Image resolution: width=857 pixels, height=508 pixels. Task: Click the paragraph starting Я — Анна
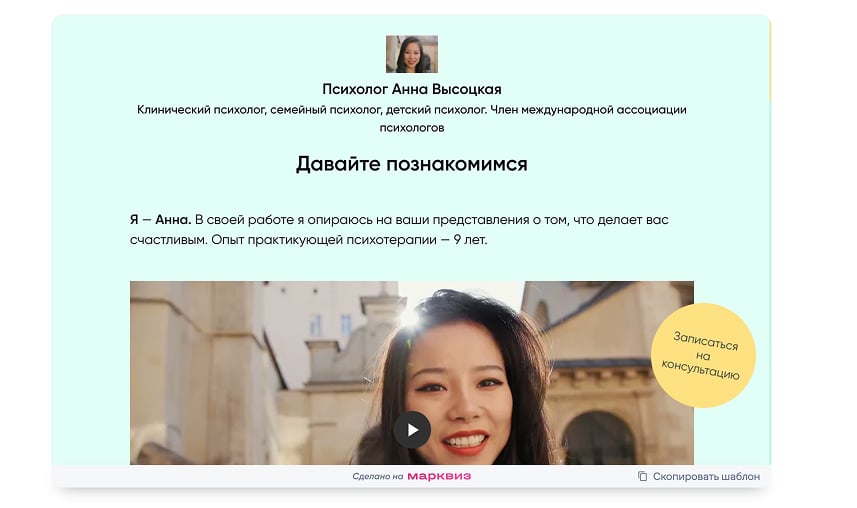[399, 230]
